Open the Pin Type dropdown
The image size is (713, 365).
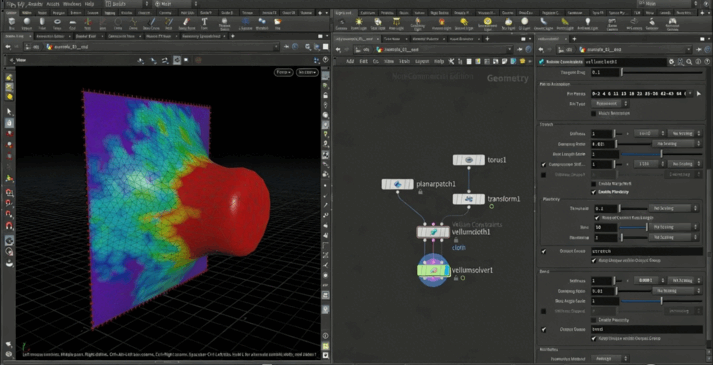(609, 104)
